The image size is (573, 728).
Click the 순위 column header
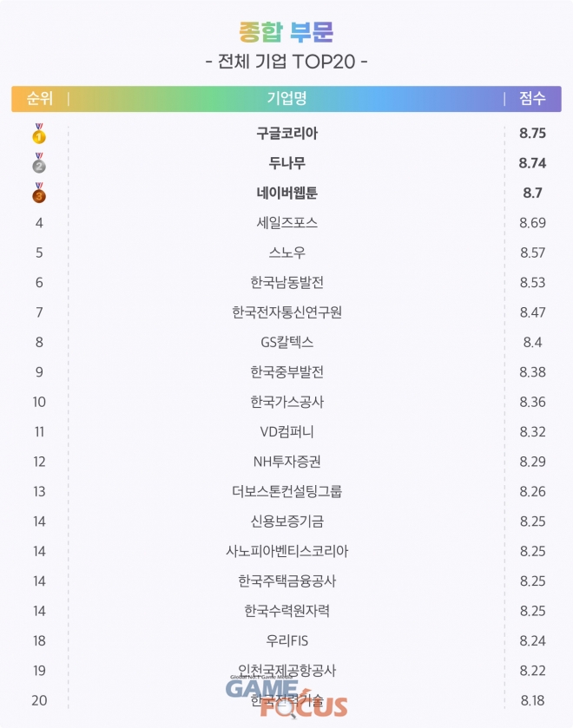pyautogui.click(x=40, y=99)
